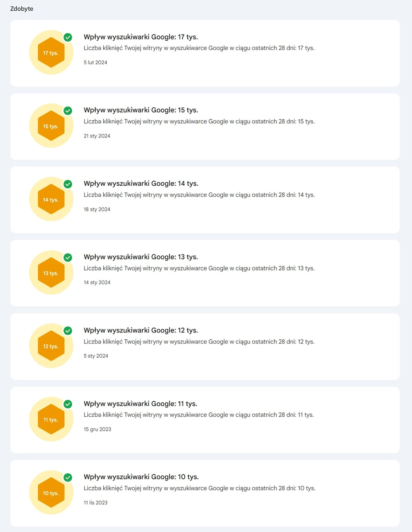Click the 12 tys. hexagon badge
The image size is (412, 532).
(51, 346)
